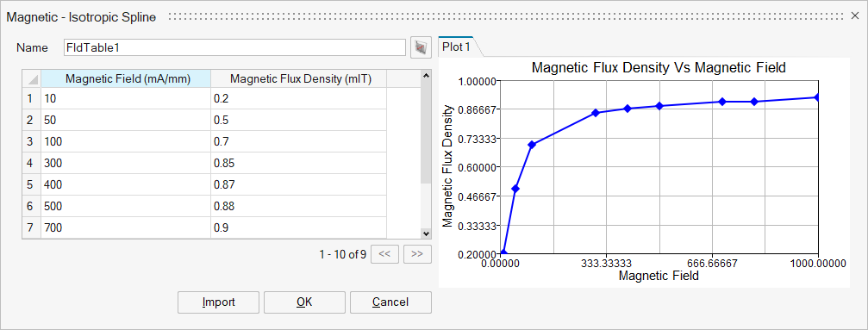This screenshot has width=868, height=330.
Task: Click the 1000.00000 x-axis tick label
Action: [818, 264]
